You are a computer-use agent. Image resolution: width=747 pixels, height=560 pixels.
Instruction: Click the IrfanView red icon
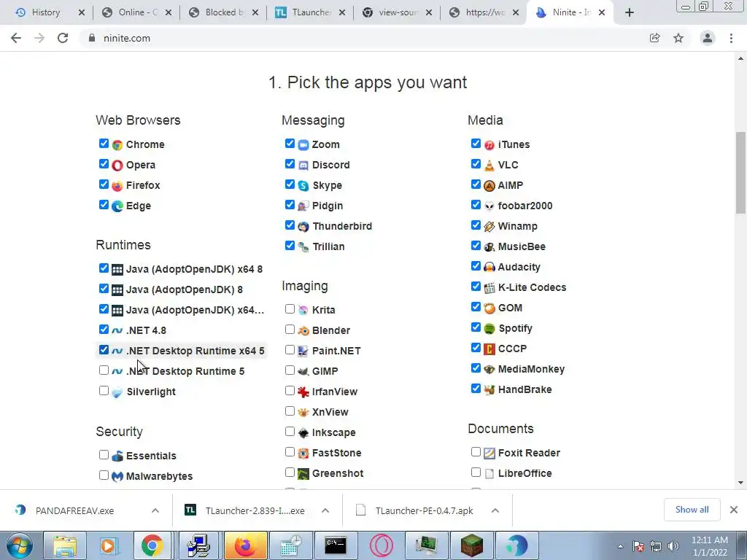coord(303,392)
